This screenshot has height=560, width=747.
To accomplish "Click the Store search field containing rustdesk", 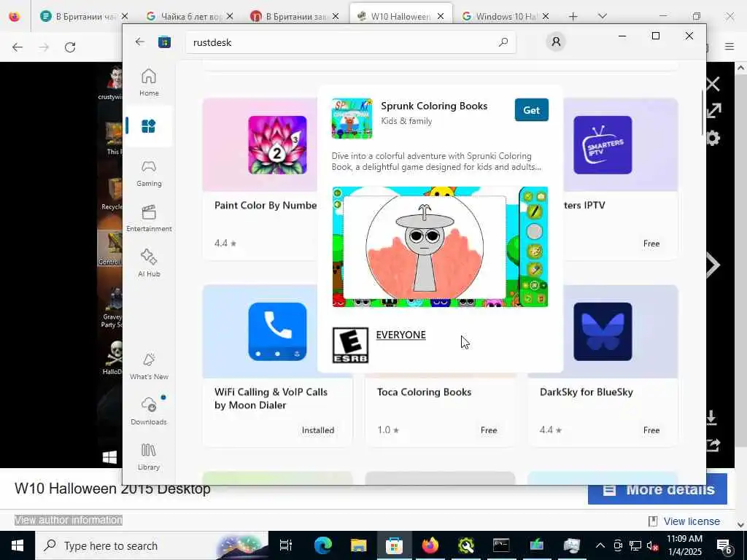I will (351, 42).
